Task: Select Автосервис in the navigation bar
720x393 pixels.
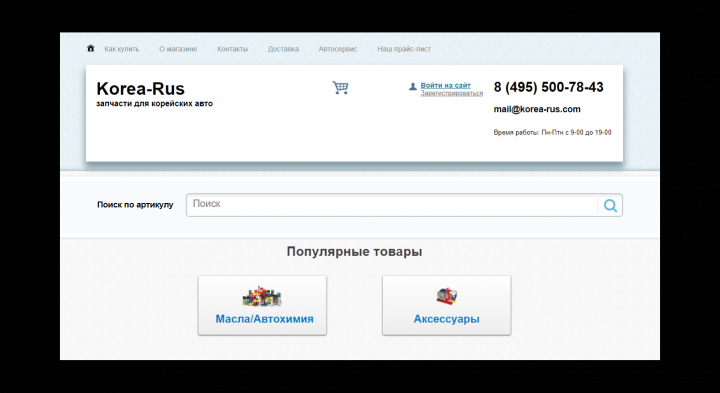Action: [338, 49]
